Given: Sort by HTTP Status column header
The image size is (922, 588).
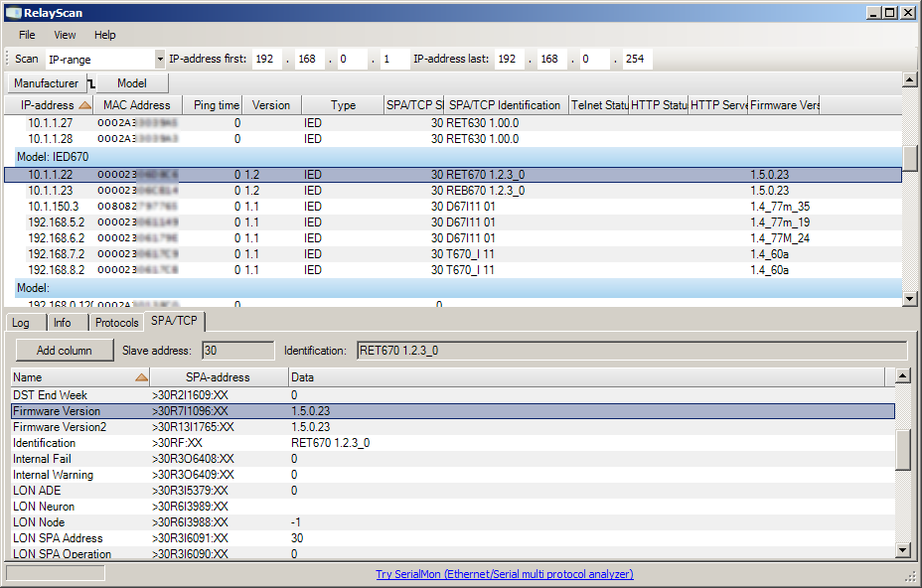Looking at the screenshot, I should (659, 105).
